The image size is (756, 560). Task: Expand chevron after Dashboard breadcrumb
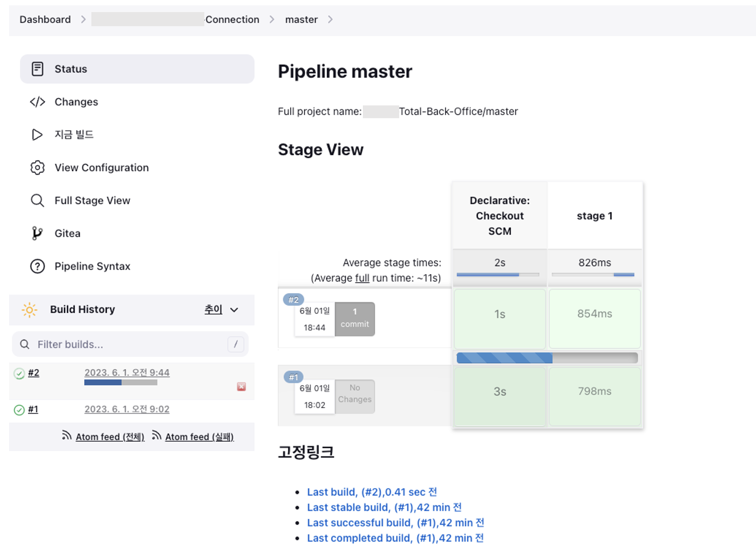click(83, 20)
